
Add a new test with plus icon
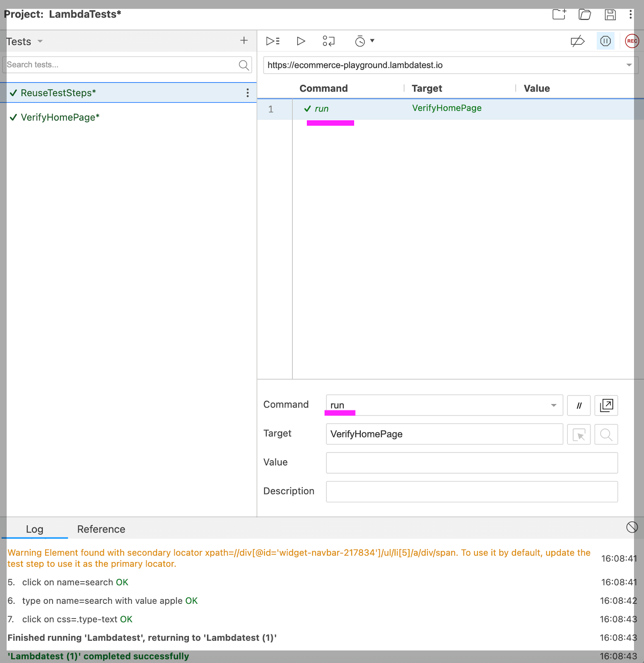244,41
